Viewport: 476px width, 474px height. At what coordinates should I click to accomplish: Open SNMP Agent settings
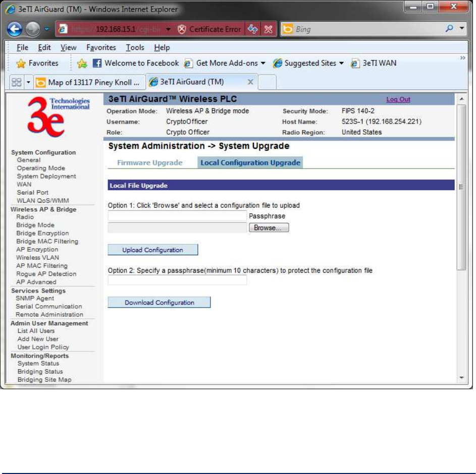(x=35, y=299)
